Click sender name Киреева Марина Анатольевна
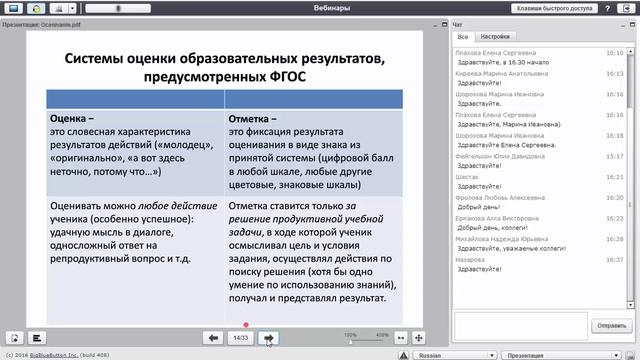Viewport: 640px width, 360px height. point(502,74)
